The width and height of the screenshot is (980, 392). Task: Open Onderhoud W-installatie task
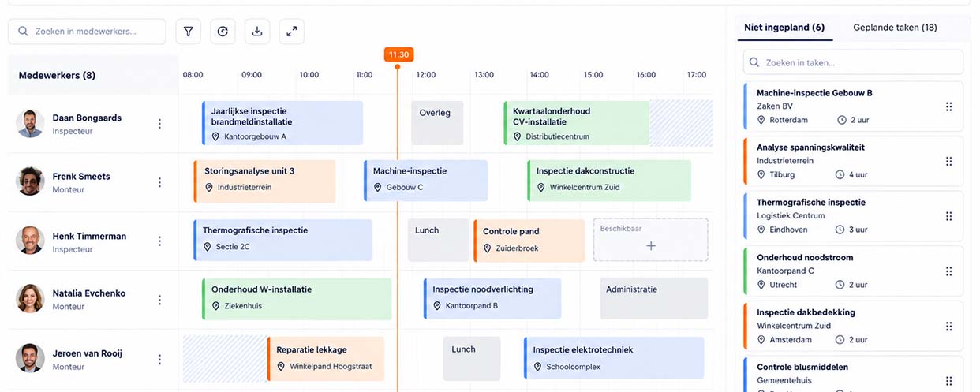click(297, 299)
